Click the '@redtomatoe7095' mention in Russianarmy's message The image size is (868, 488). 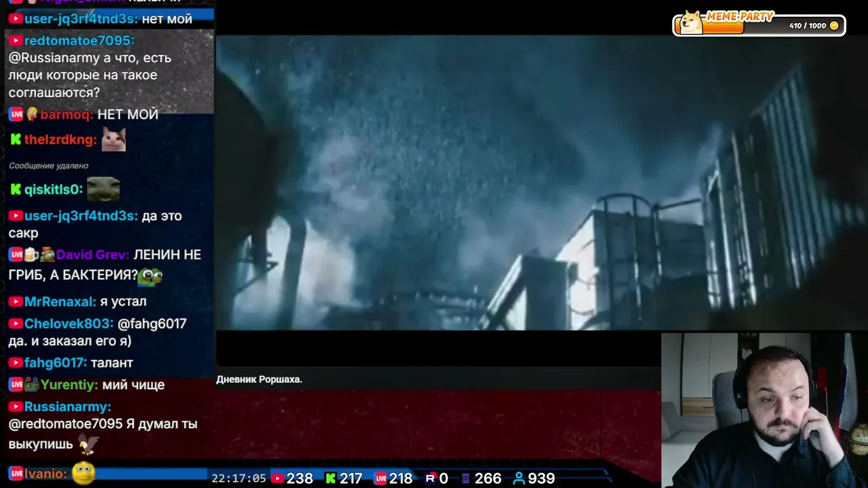pos(65,424)
